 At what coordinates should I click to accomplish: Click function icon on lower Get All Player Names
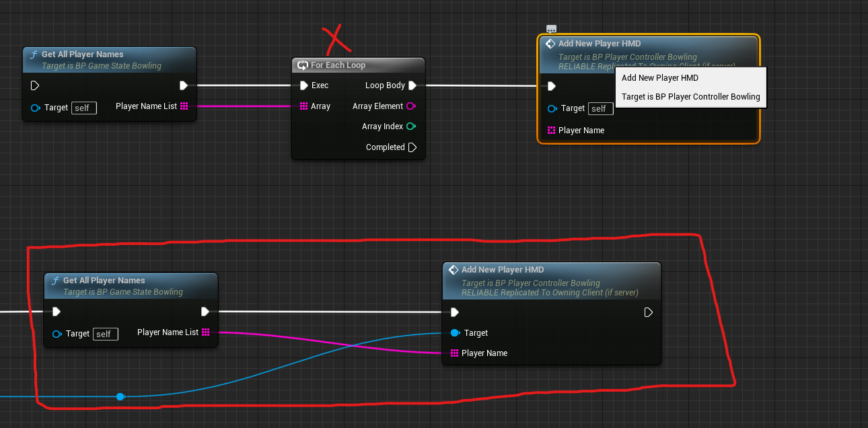tap(55, 281)
